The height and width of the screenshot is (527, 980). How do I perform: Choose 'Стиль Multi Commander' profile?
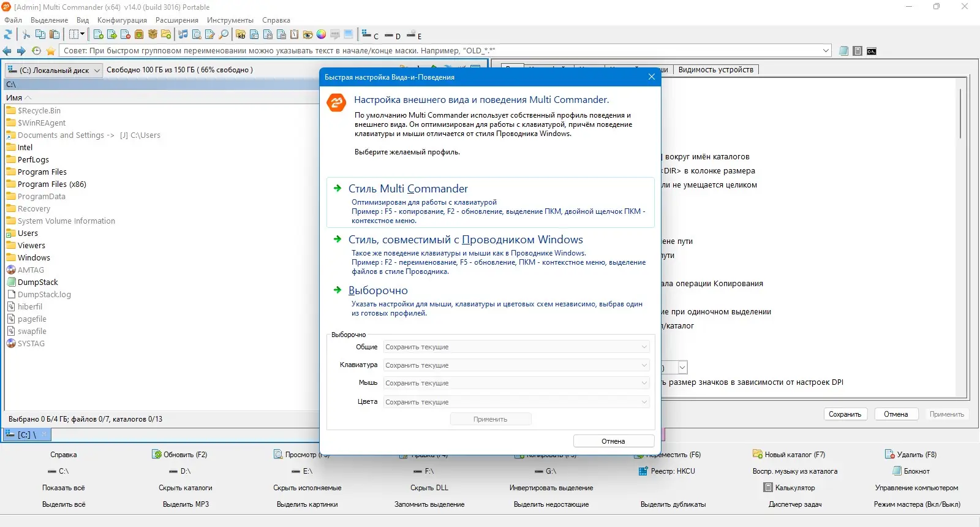491,203
